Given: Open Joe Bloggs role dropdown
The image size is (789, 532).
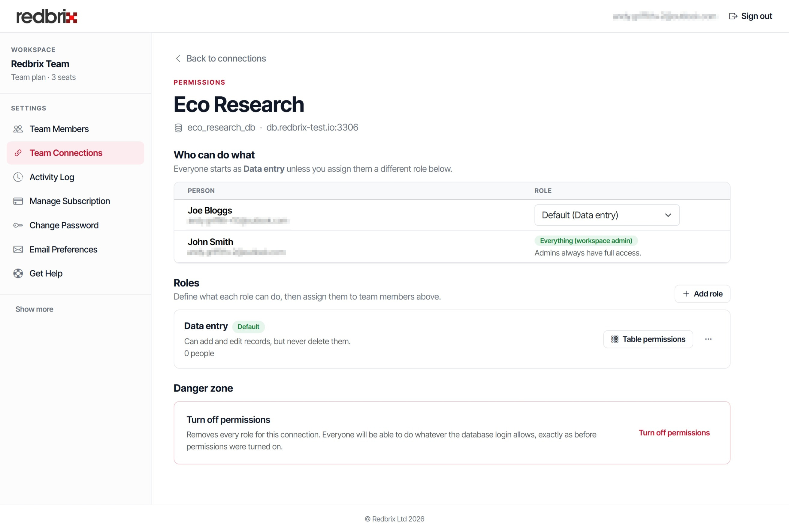Looking at the screenshot, I should 607,215.
